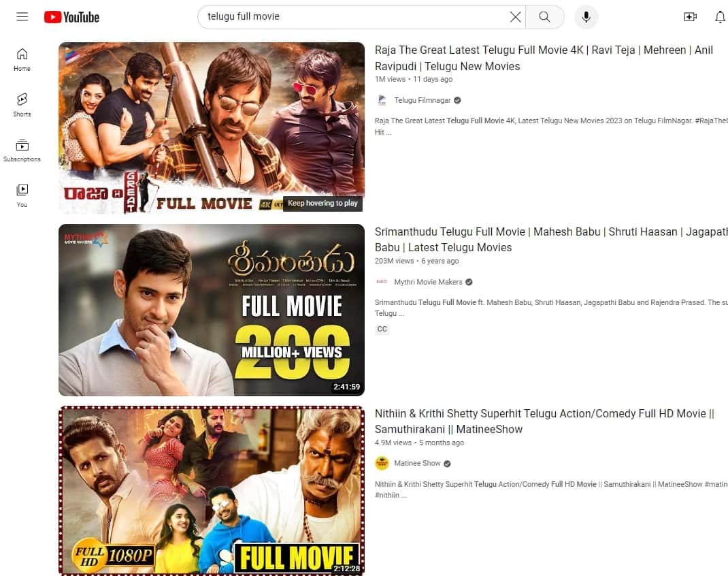The image size is (728, 576).
Task: Play Raja The Great movie thumbnail
Action: 211,128
